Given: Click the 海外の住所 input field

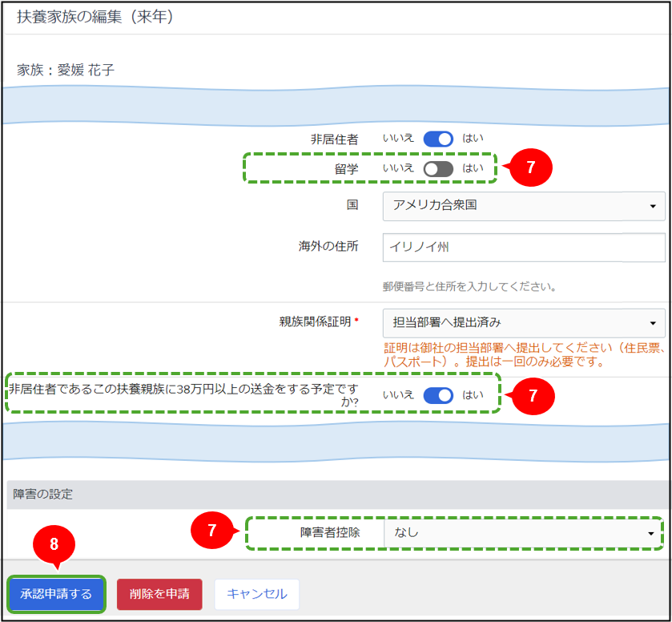Looking at the screenshot, I should tap(524, 248).
